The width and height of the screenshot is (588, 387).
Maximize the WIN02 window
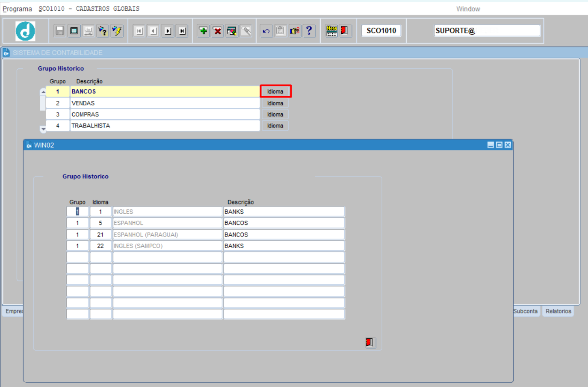pyautogui.click(x=499, y=145)
